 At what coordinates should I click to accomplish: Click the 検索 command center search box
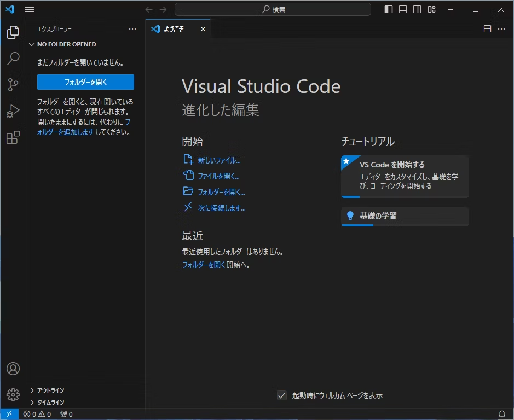click(x=273, y=9)
